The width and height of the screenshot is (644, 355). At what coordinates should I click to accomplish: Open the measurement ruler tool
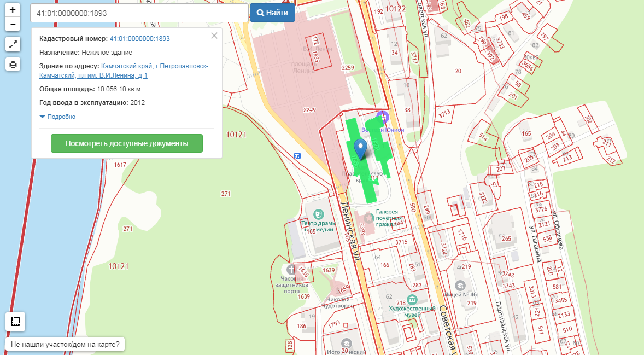(x=15, y=321)
